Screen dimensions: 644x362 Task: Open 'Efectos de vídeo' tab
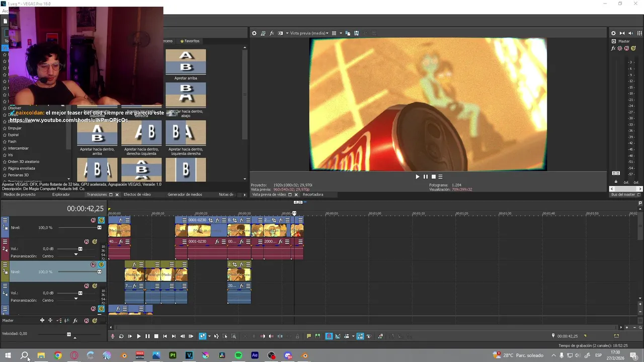(x=137, y=195)
